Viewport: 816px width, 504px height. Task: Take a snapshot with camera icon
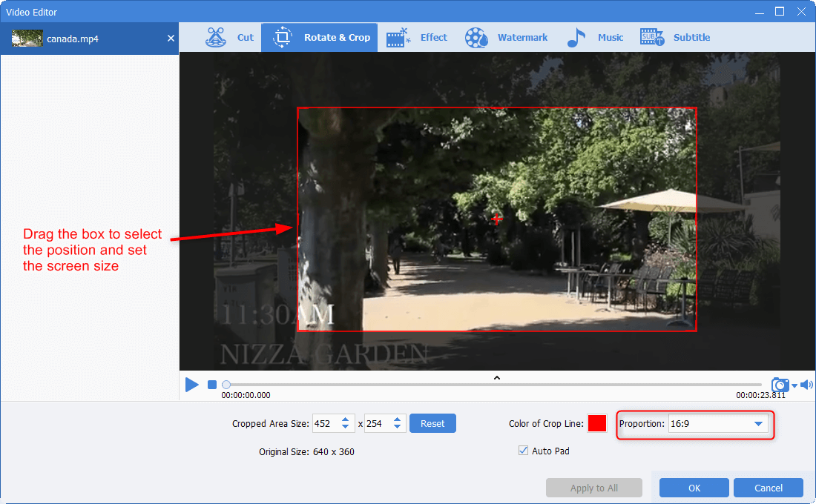[x=780, y=385]
